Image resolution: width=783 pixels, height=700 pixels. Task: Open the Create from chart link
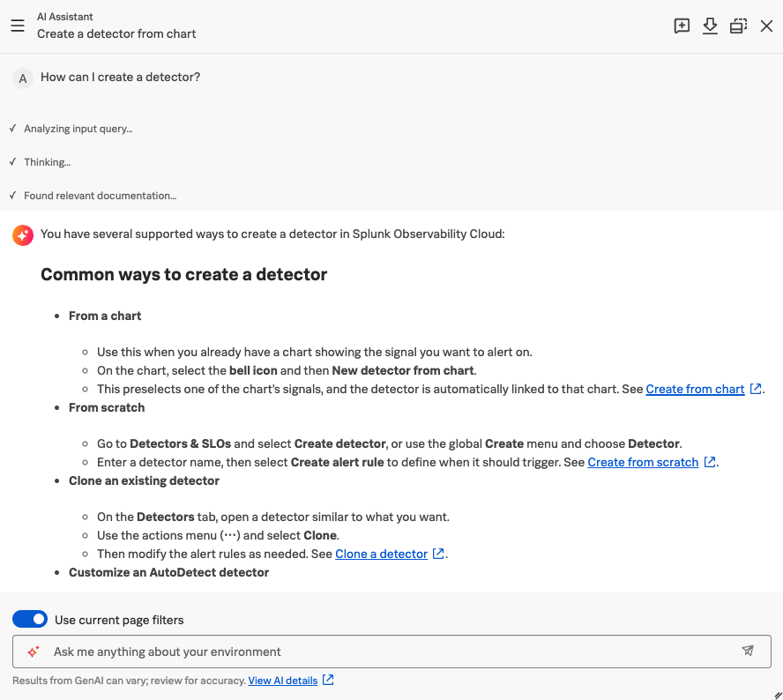point(695,389)
